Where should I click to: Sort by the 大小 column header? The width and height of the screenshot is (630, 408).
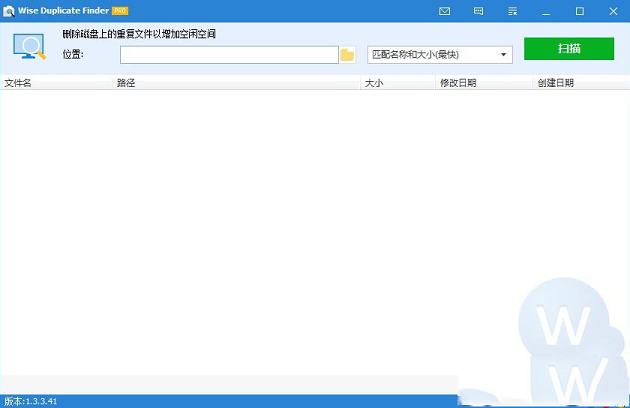373,83
